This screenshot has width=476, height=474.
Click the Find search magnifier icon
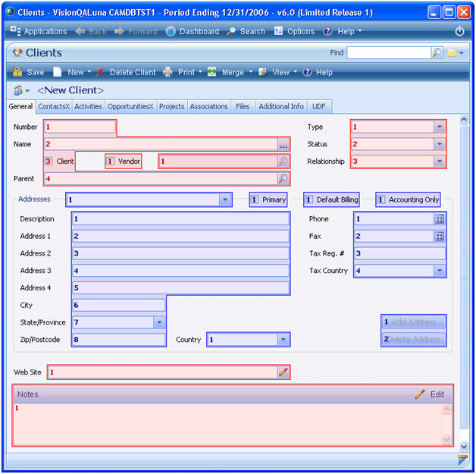pos(437,53)
